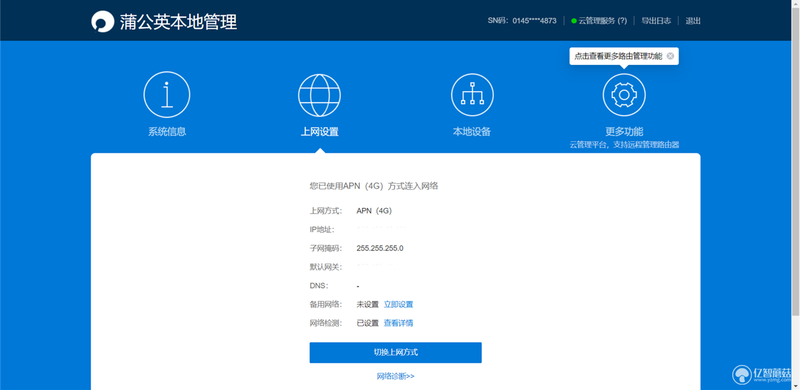This screenshot has height=390, width=800.
Task: Select the 上网设置 globe icon
Action: [319, 95]
